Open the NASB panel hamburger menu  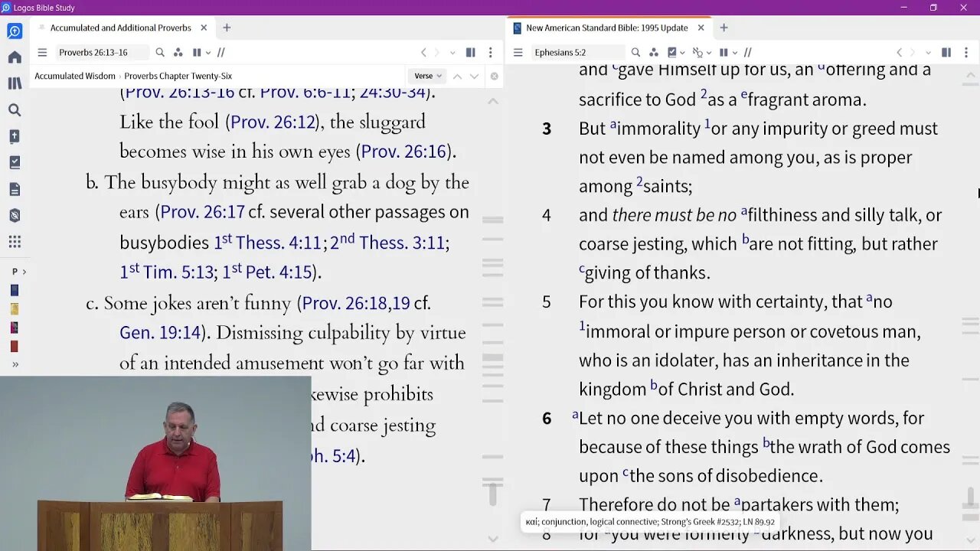(x=518, y=53)
